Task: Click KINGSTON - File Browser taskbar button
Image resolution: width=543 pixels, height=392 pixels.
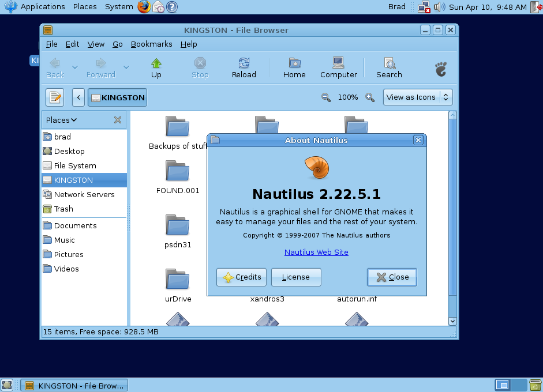Action: [74, 386]
